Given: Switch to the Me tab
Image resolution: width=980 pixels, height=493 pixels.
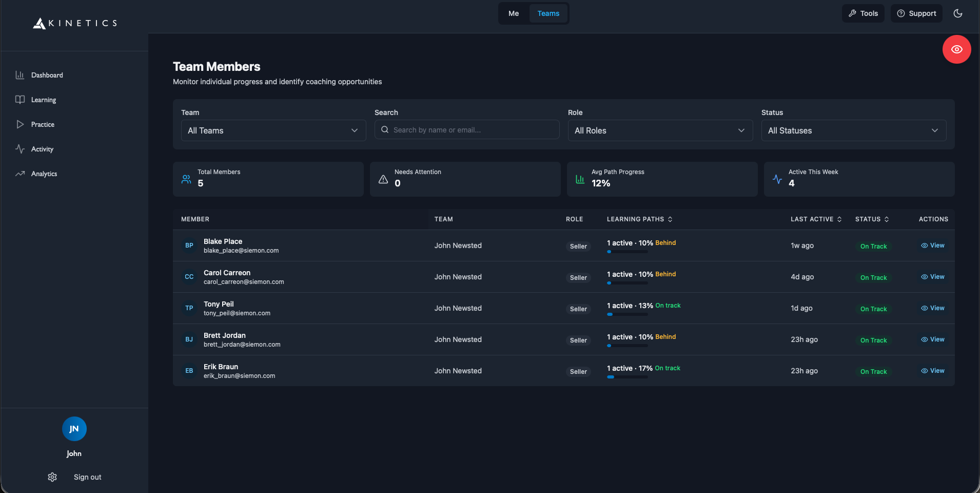Looking at the screenshot, I should pyautogui.click(x=514, y=13).
